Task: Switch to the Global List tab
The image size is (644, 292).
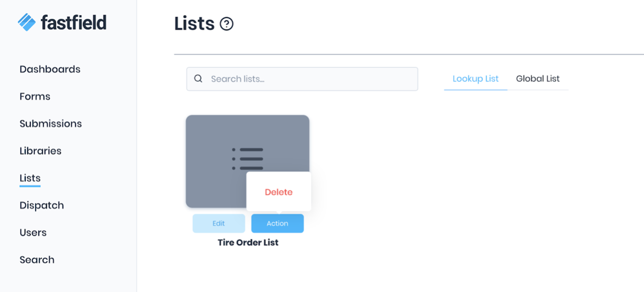Action: coord(538,79)
